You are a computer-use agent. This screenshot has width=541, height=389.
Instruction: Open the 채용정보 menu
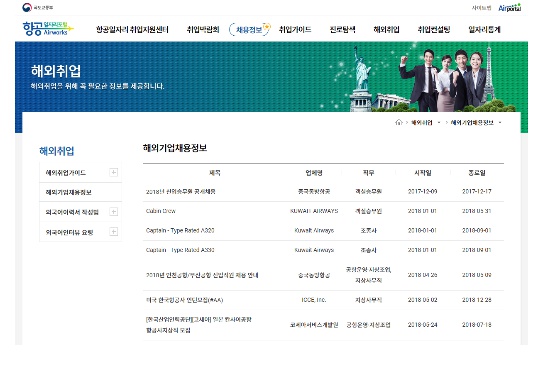tap(249, 30)
